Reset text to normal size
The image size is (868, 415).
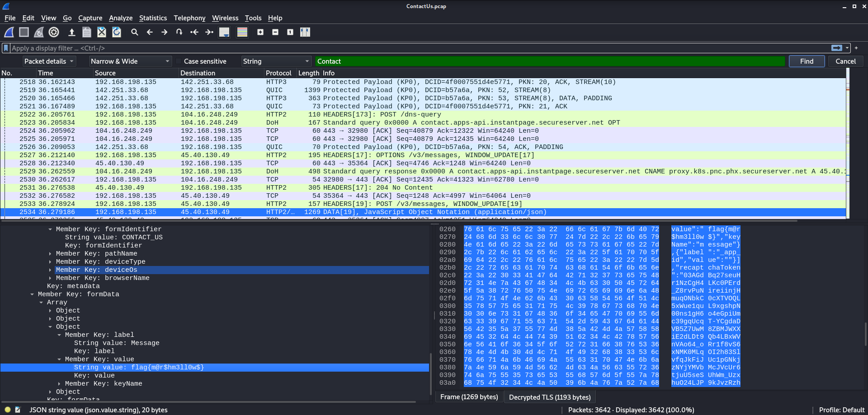point(290,32)
